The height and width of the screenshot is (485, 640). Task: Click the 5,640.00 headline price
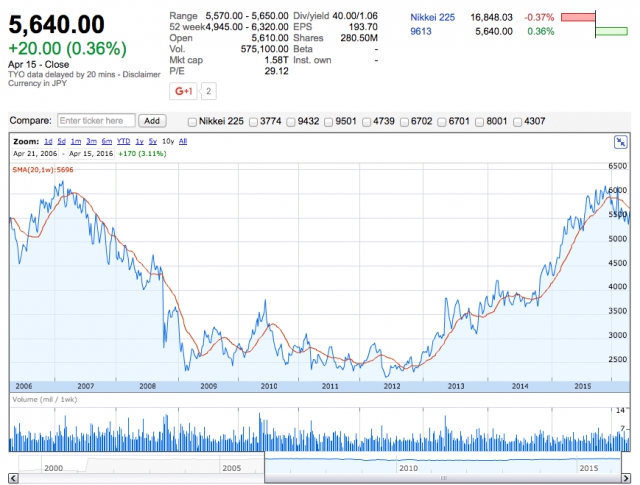[x=56, y=24]
